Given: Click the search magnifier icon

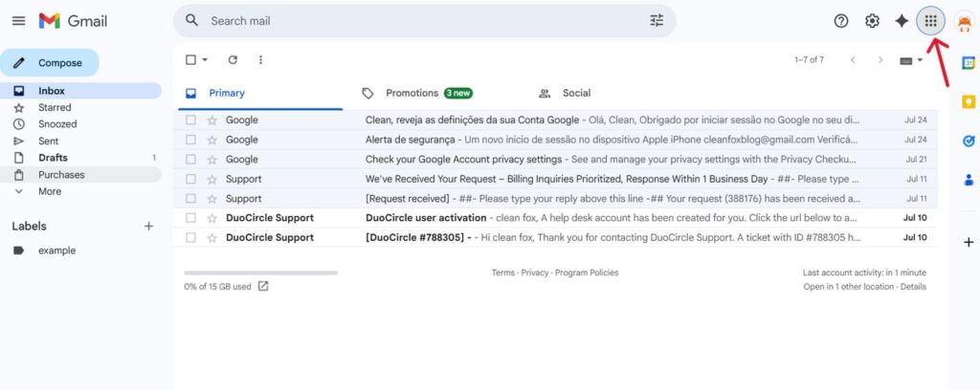Looking at the screenshot, I should coord(191,21).
